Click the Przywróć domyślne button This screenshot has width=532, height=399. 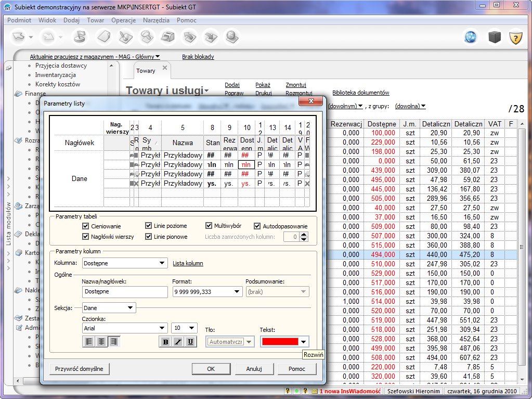coord(80,369)
